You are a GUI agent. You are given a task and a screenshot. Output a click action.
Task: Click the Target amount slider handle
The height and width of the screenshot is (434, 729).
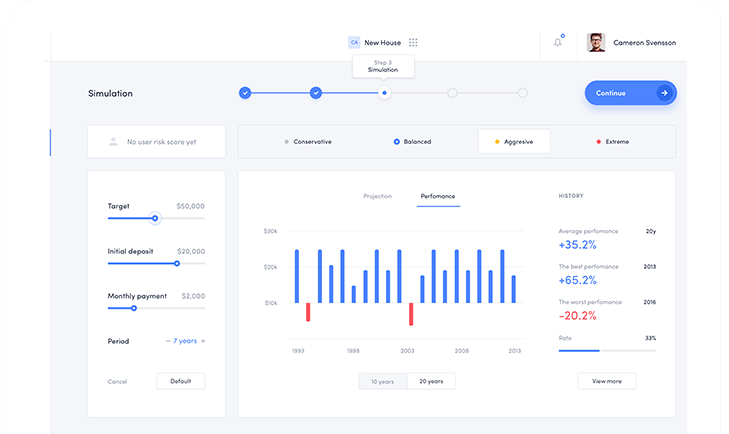pos(155,218)
